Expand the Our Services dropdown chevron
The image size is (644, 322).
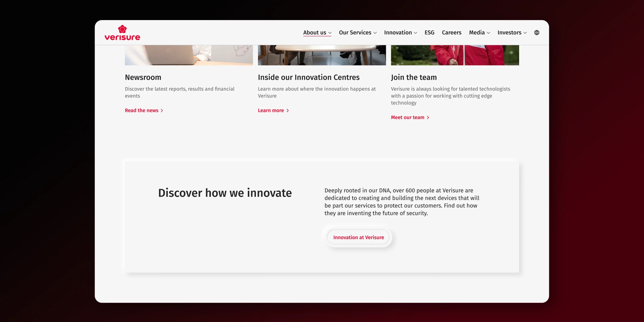[x=375, y=33]
